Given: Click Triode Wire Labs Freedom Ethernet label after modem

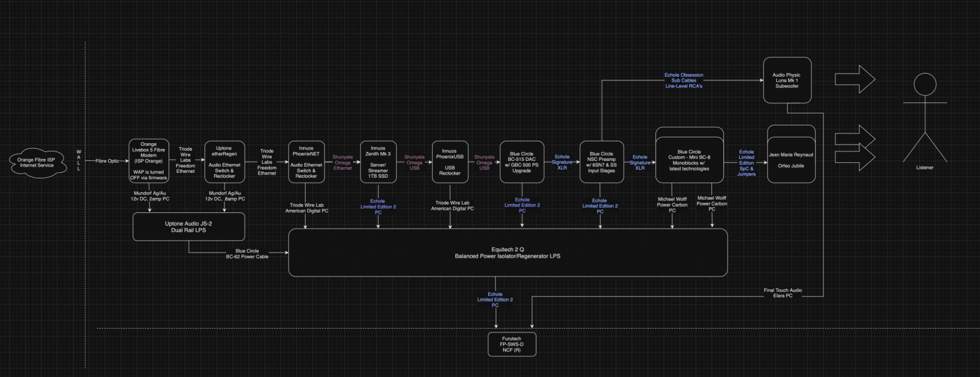Looking at the screenshot, I should point(186,160).
